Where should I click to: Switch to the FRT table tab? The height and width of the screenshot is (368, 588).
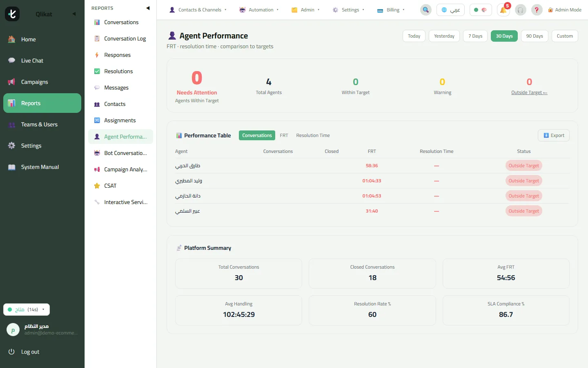[x=284, y=135]
